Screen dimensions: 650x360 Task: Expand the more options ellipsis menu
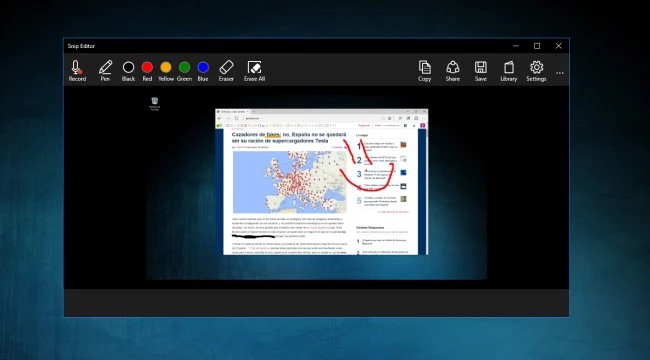click(560, 73)
